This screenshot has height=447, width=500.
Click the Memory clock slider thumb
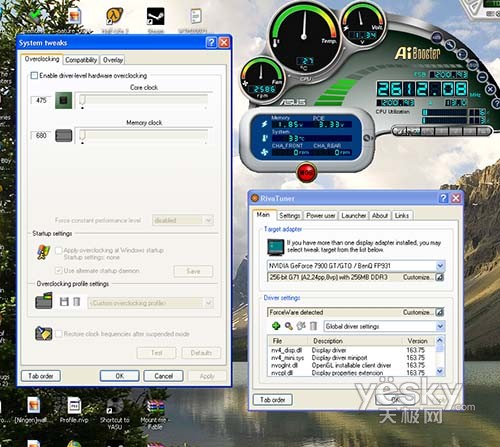[82, 135]
